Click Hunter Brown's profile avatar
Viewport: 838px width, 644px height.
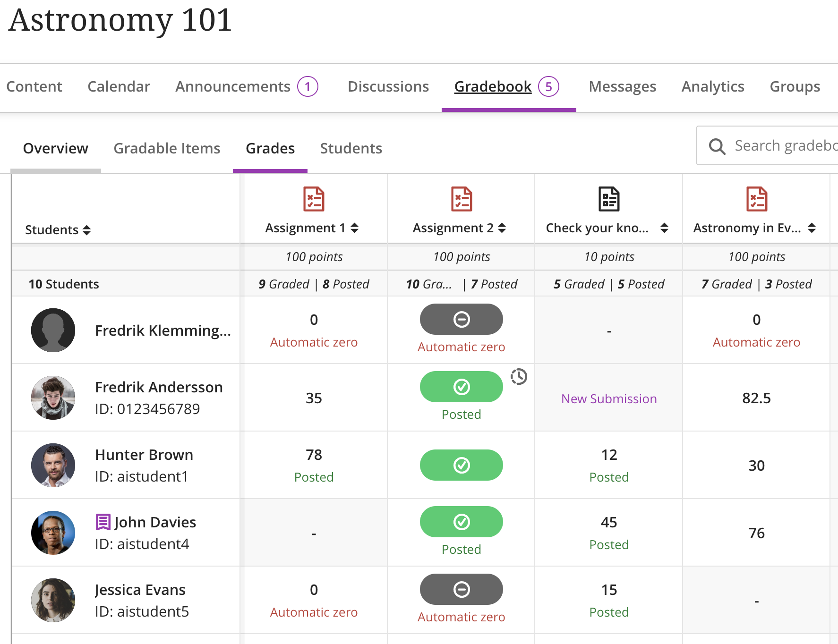tap(53, 465)
